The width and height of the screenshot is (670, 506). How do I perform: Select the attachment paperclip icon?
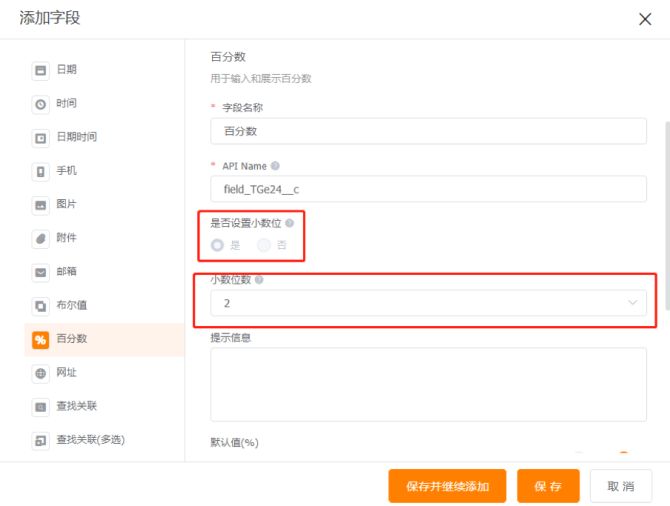coord(41,238)
